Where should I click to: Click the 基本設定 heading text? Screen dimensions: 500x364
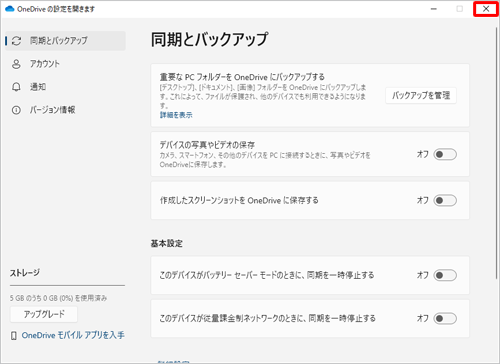(167, 244)
